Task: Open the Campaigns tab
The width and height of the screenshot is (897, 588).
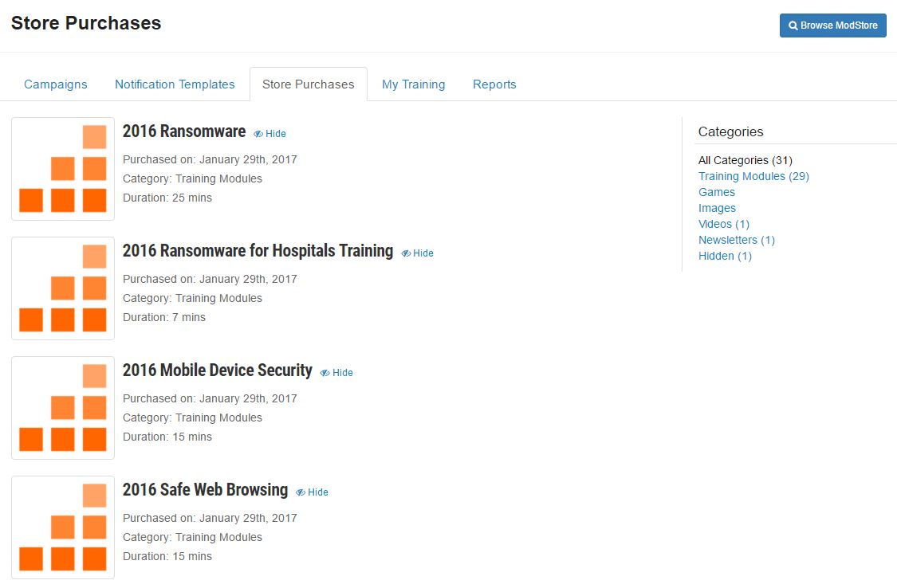Action: tap(56, 84)
